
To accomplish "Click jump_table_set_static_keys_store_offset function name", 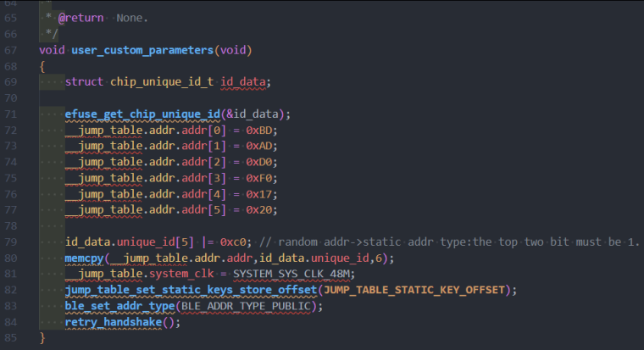I will click(191, 291).
